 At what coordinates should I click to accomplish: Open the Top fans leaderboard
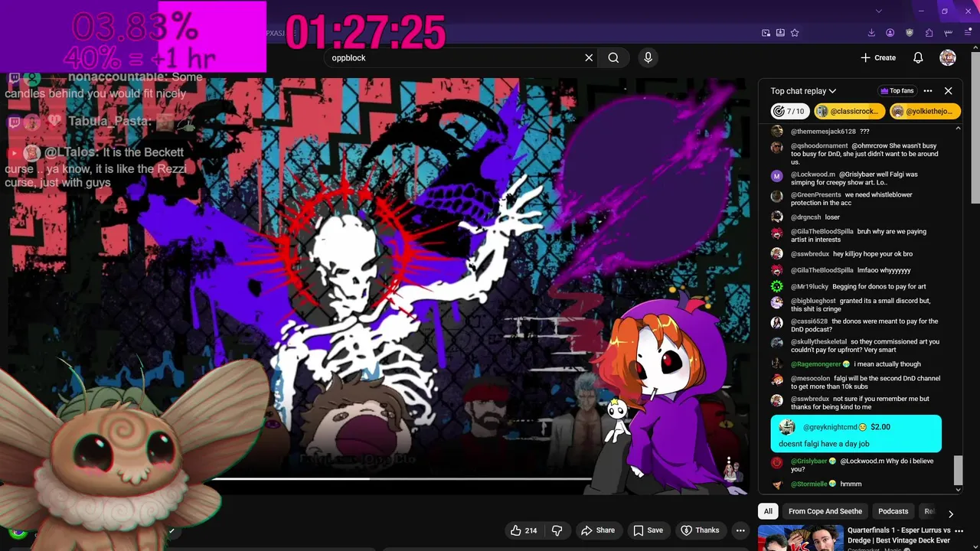point(897,91)
